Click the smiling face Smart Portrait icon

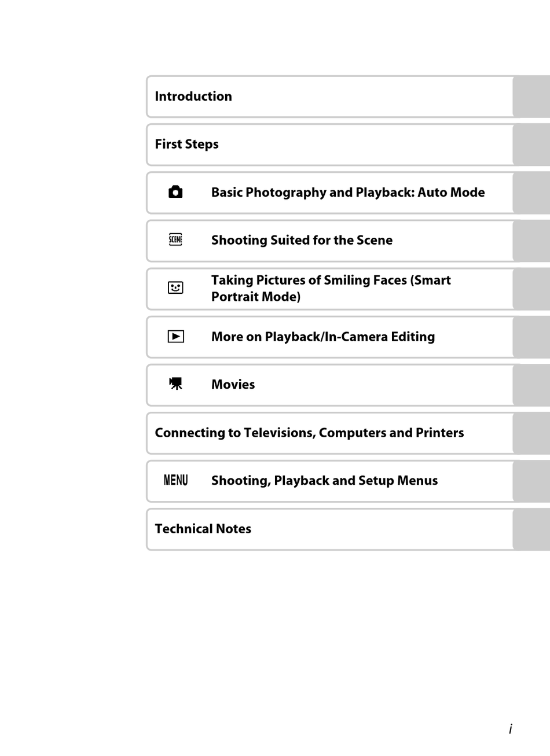175,287
